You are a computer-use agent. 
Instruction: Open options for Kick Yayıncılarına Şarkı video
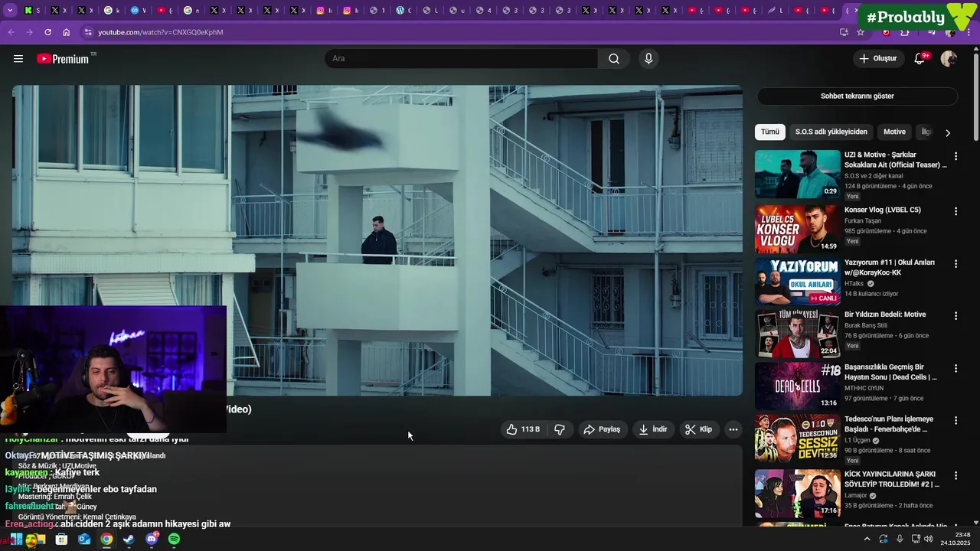(955, 475)
